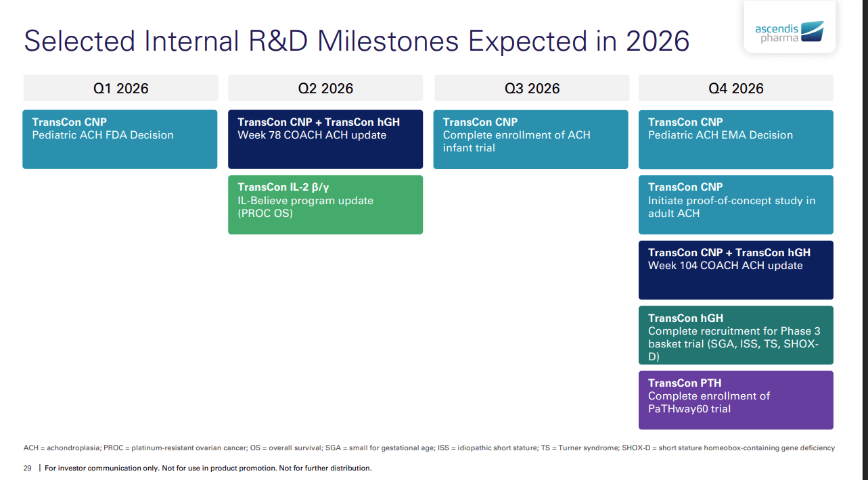Select the Q2 2026 column header
868x480 pixels.
click(x=325, y=88)
